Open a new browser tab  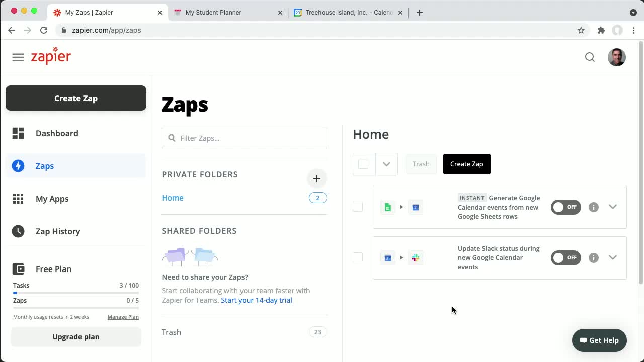coord(420,13)
